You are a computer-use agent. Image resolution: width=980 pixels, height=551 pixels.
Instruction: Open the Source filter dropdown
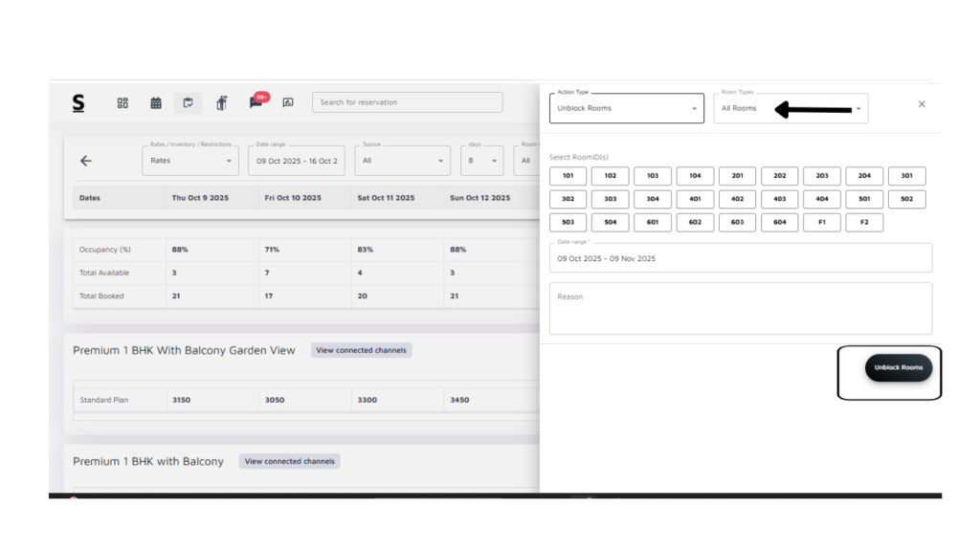(402, 161)
